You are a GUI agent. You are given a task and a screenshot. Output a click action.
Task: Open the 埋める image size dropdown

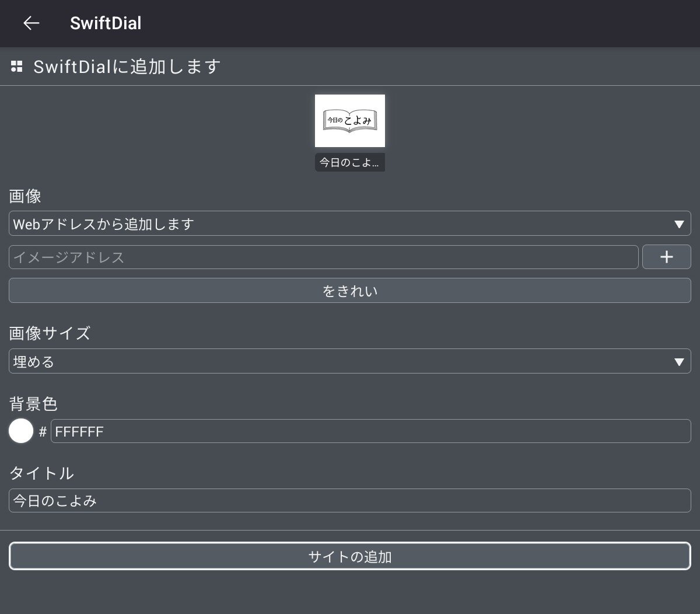[338, 362]
